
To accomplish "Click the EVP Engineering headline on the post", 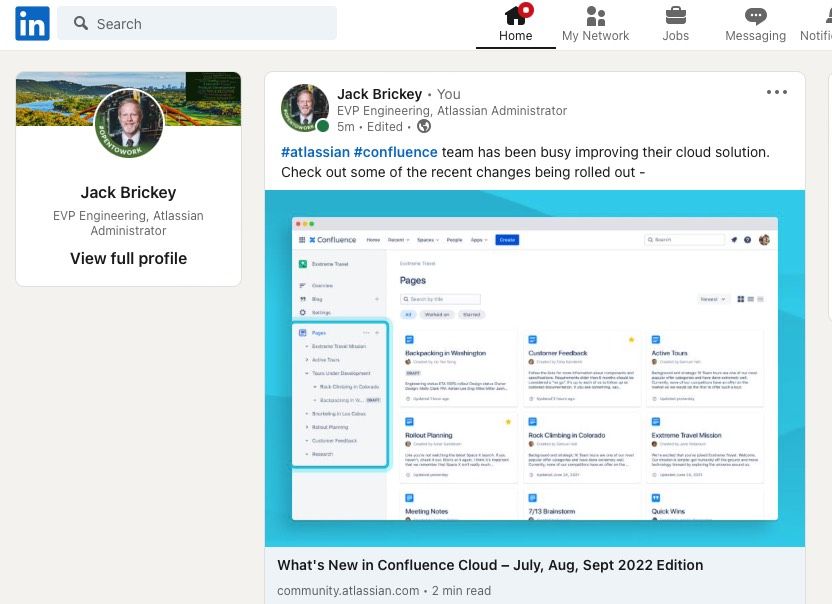I will tap(452, 110).
